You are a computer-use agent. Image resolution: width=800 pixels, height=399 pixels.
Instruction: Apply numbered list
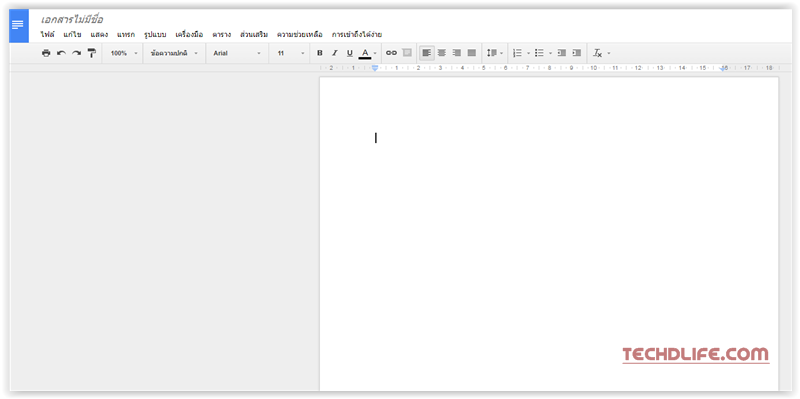click(517, 53)
